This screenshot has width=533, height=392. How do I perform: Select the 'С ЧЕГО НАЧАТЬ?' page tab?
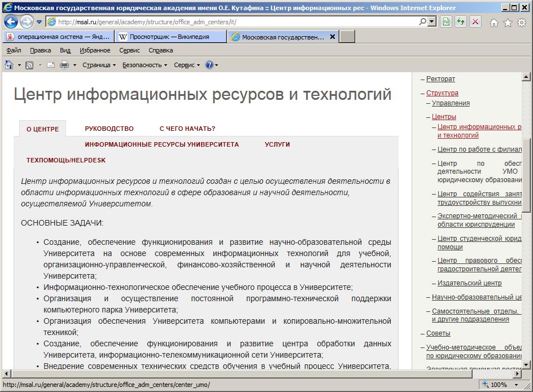[187, 129]
